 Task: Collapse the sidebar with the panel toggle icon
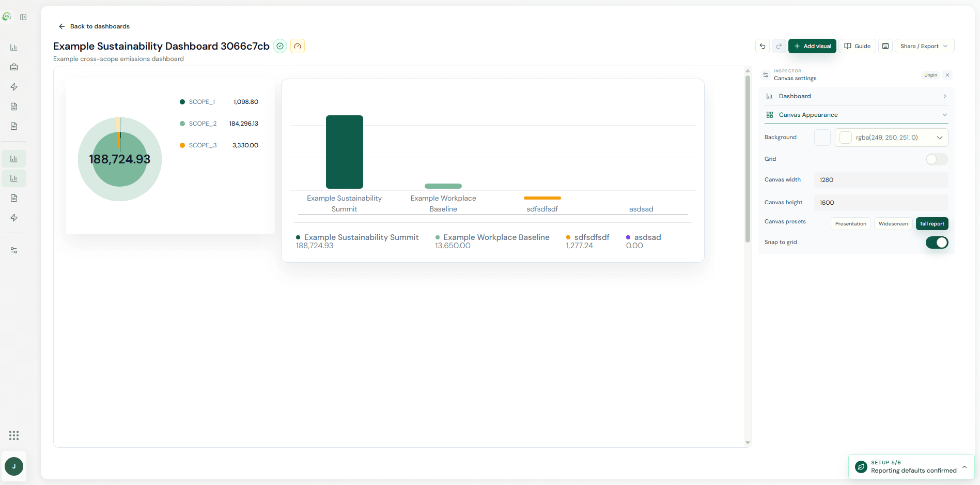[x=23, y=17]
